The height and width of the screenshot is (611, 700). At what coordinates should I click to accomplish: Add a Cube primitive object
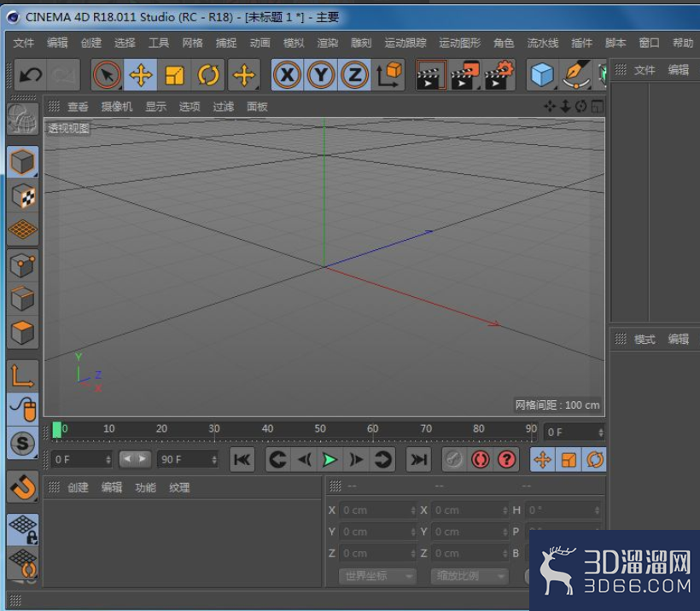coord(542,74)
